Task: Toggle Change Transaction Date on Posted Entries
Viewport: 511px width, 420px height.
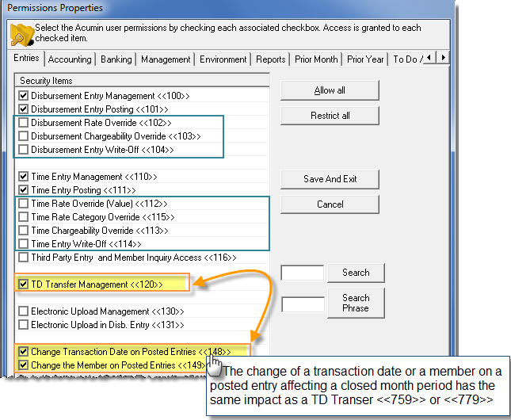Action: click(23, 352)
